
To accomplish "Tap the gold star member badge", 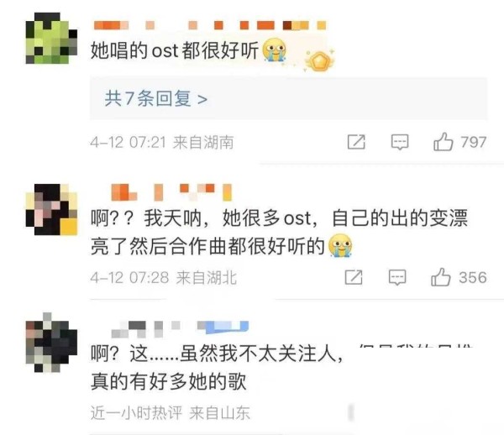I will (x=319, y=60).
